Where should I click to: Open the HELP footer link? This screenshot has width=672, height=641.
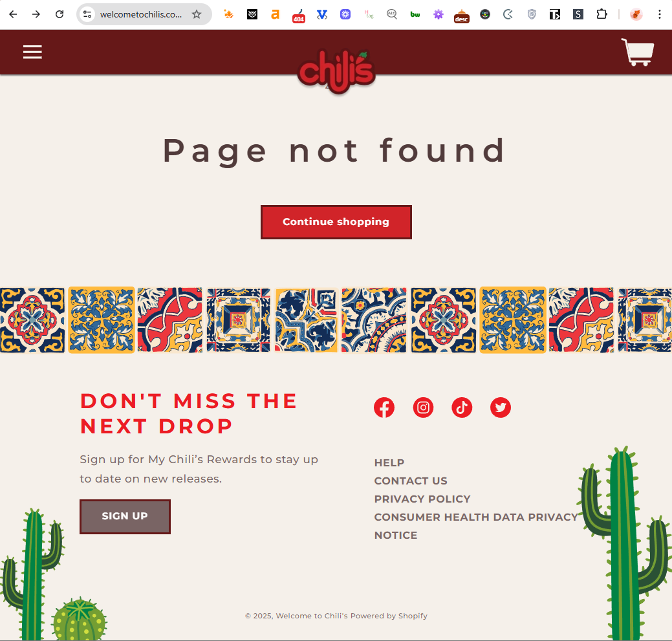point(389,462)
